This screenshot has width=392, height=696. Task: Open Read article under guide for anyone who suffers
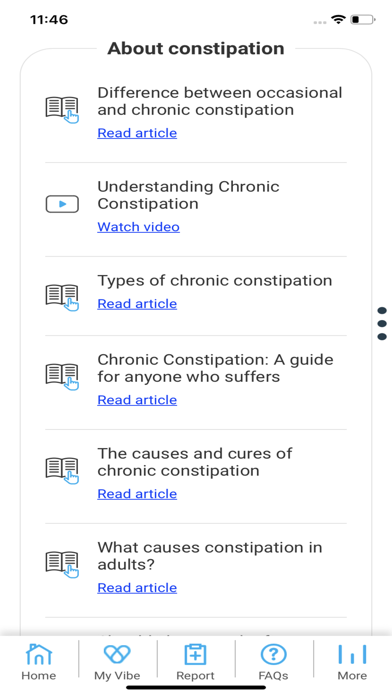(x=137, y=400)
